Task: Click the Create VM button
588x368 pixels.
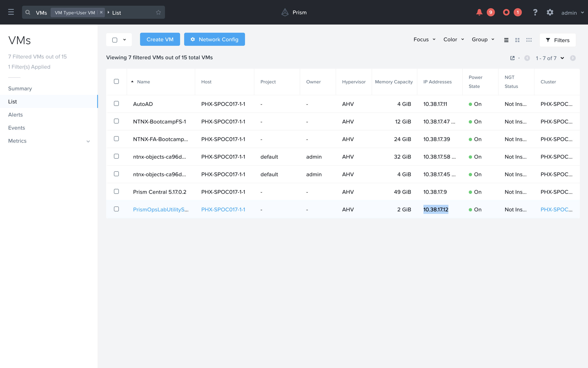Action: (x=160, y=39)
